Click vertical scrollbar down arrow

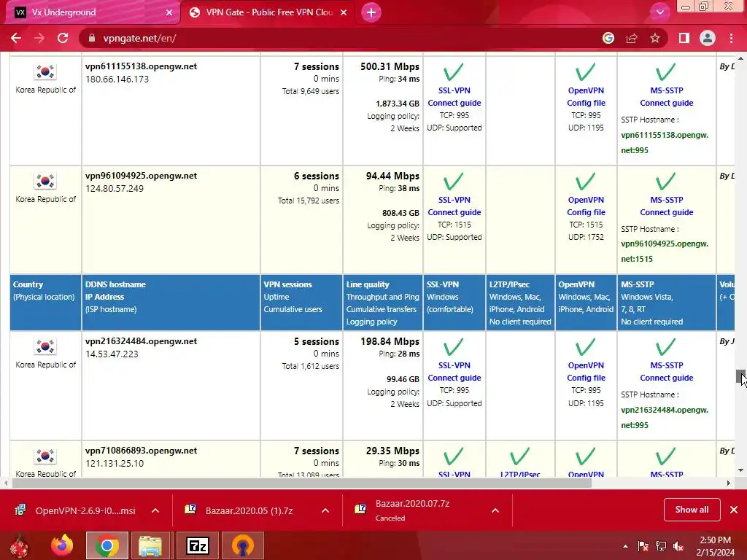(741, 470)
